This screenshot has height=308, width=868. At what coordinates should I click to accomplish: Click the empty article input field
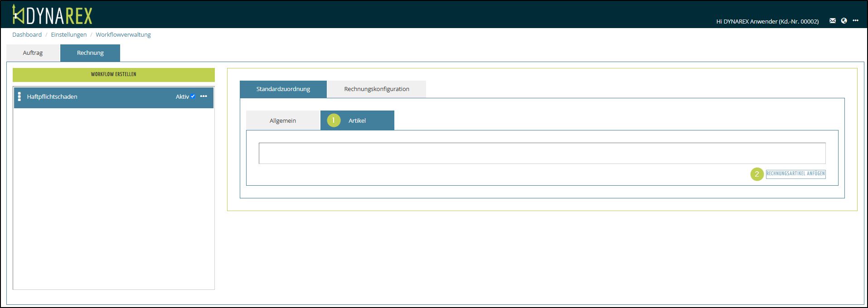coord(542,153)
